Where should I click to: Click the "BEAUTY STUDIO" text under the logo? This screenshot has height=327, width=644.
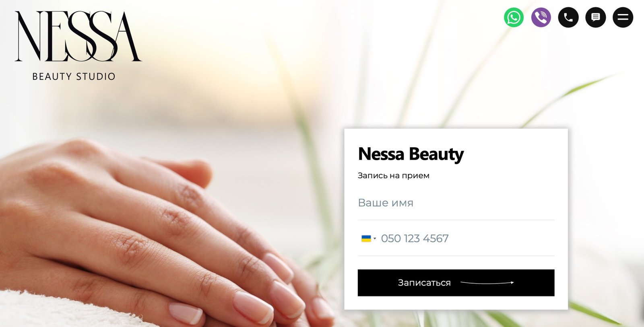[x=74, y=76]
